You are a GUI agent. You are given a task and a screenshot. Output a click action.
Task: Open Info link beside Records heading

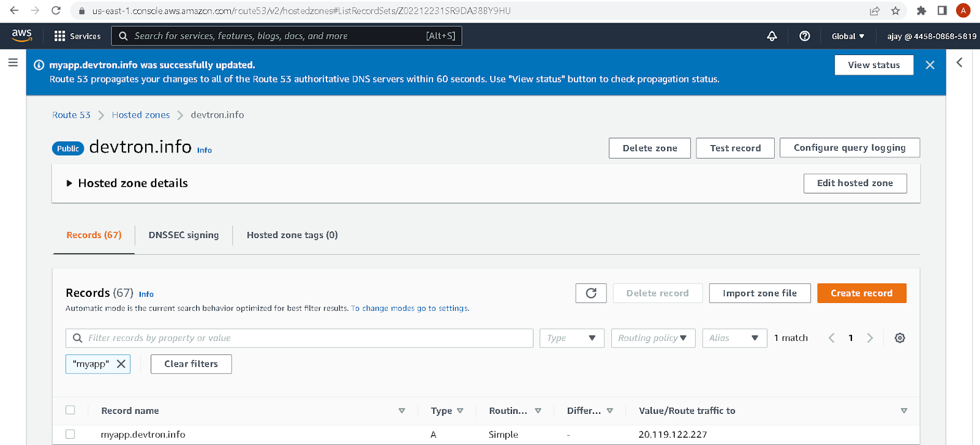point(146,294)
